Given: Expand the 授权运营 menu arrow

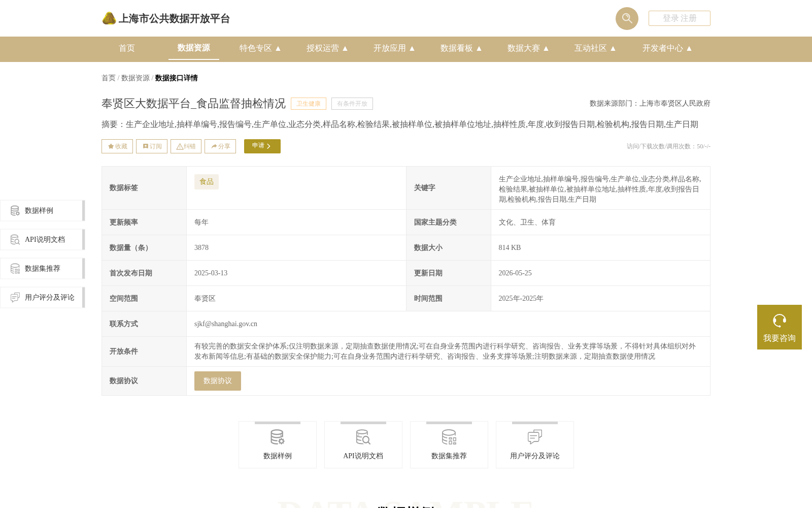Looking at the screenshot, I should coord(345,48).
